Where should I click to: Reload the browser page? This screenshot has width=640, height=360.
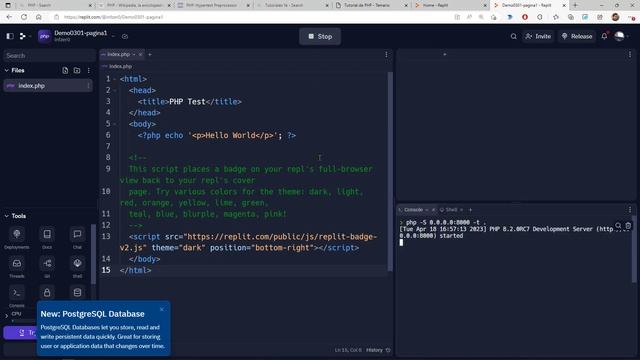pos(24,17)
